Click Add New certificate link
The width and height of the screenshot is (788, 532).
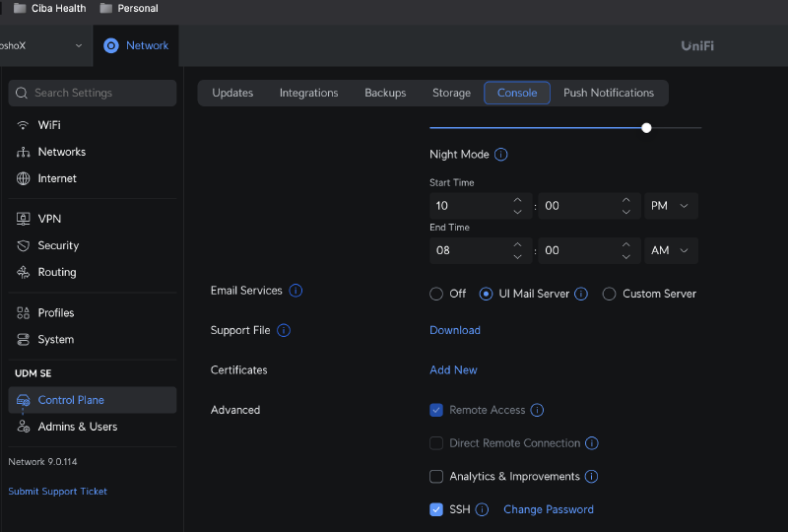[x=453, y=370]
